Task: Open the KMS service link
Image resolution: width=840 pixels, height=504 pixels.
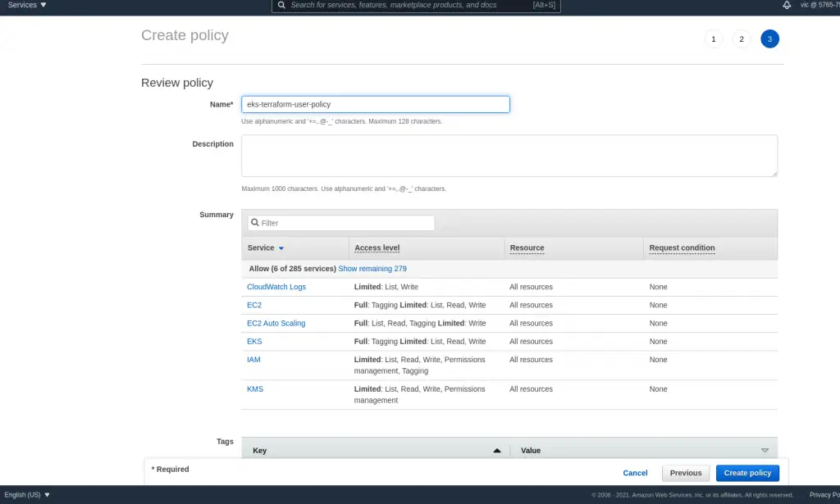Action: [x=255, y=389]
